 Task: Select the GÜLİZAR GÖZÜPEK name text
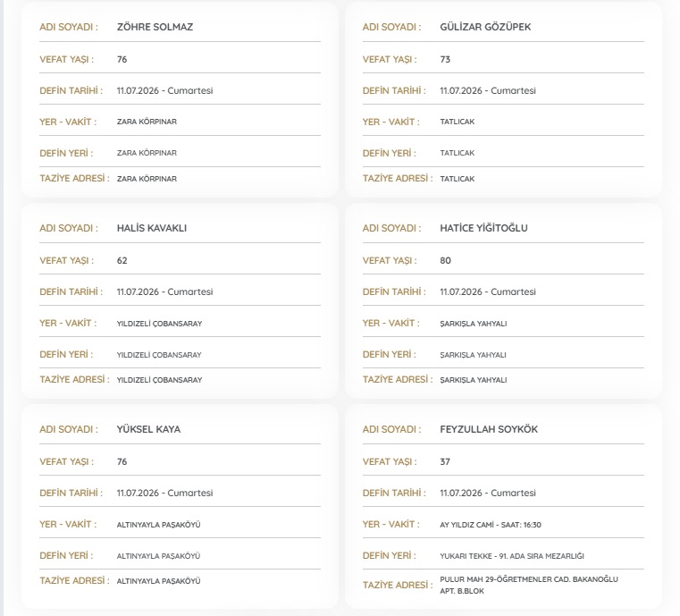485,27
